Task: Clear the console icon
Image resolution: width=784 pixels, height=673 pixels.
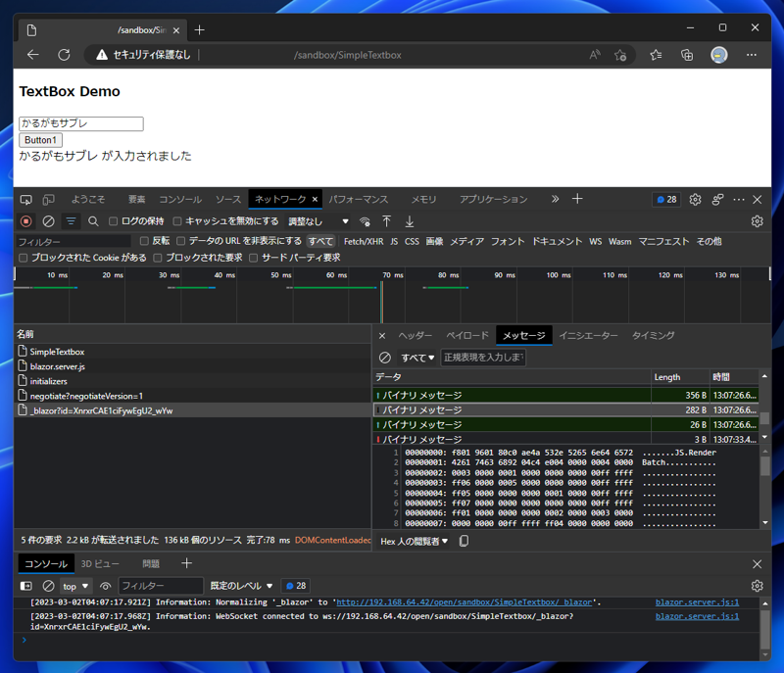Action: [48, 586]
